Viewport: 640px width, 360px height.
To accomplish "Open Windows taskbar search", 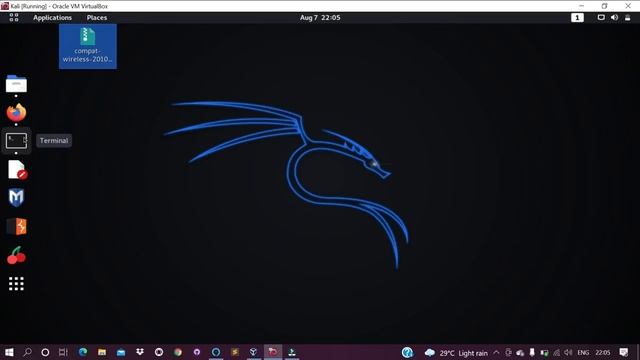I will [x=27, y=352].
